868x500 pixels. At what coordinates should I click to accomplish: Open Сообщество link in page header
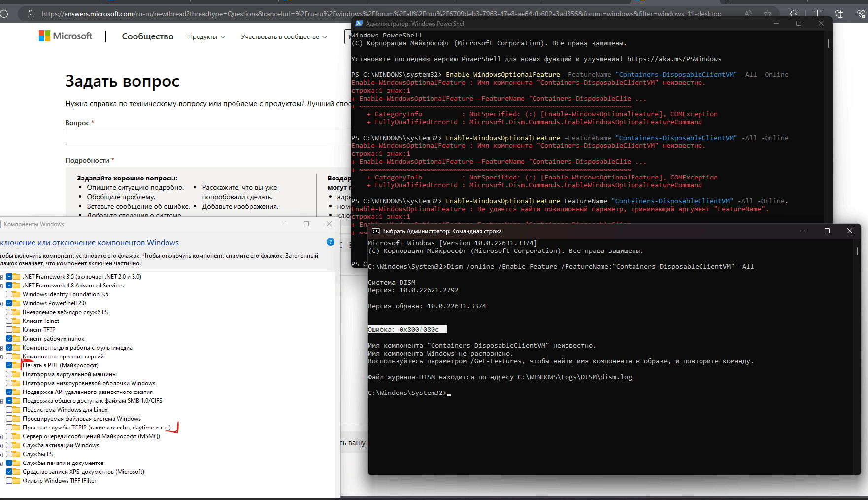(148, 36)
